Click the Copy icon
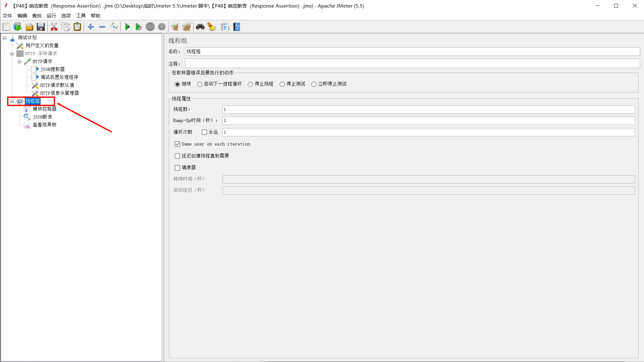This screenshot has width=644, height=362. pos(66,27)
